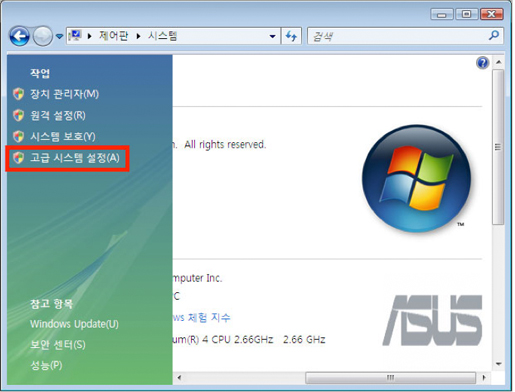This screenshot has width=515, height=392.
Task: Open help with the blue question mark
Action: click(x=482, y=63)
